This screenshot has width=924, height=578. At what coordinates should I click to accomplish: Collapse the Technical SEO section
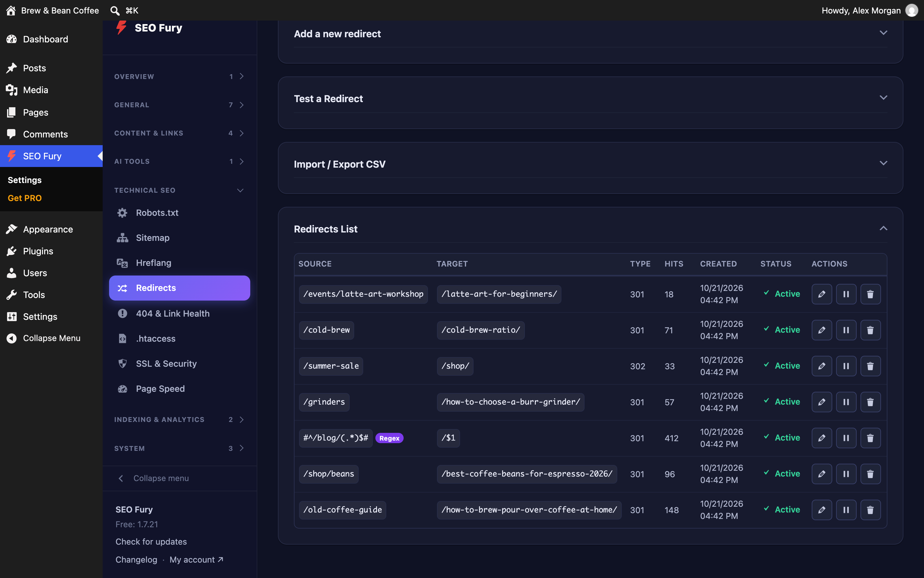179,190
